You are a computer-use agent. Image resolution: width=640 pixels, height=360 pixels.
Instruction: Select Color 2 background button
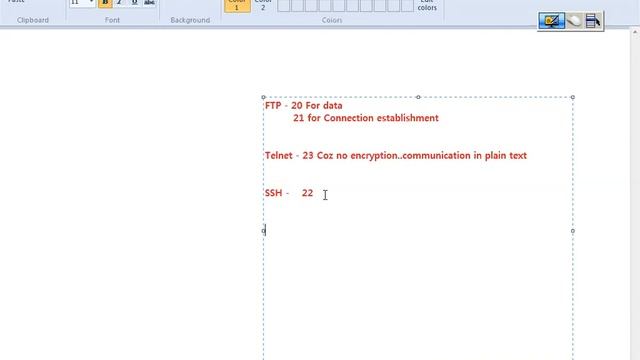point(263,6)
